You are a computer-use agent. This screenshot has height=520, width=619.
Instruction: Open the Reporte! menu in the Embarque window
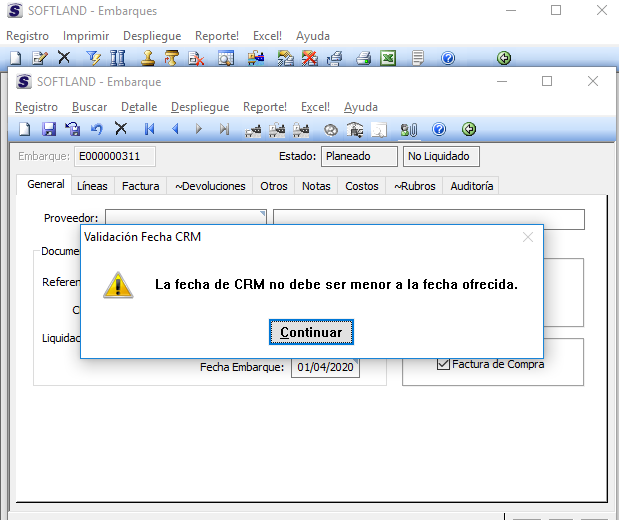click(x=265, y=107)
